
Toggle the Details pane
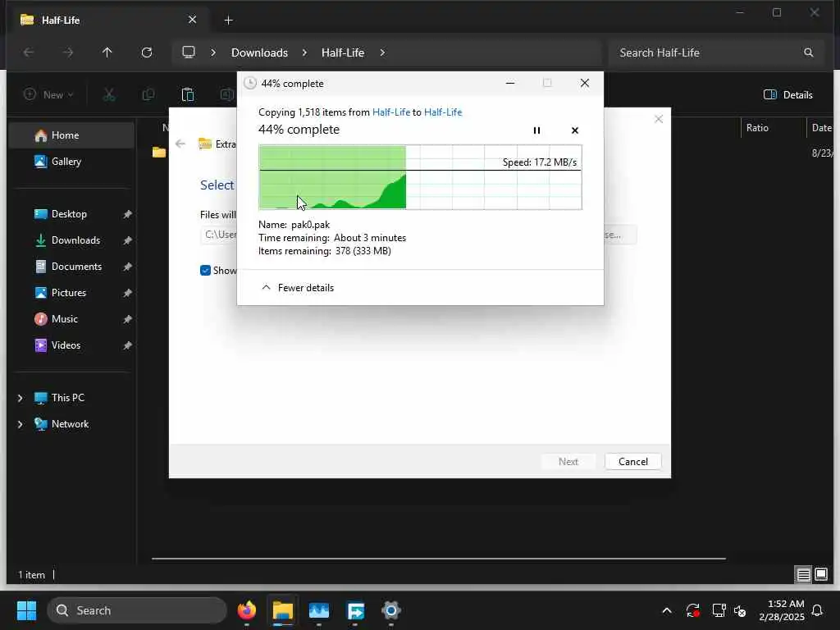coord(787,95)
